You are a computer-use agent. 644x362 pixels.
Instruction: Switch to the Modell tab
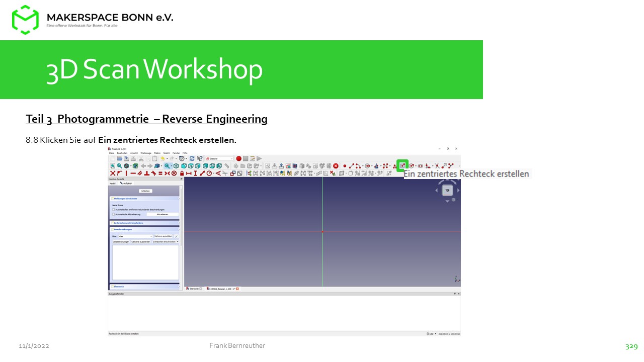112,184
